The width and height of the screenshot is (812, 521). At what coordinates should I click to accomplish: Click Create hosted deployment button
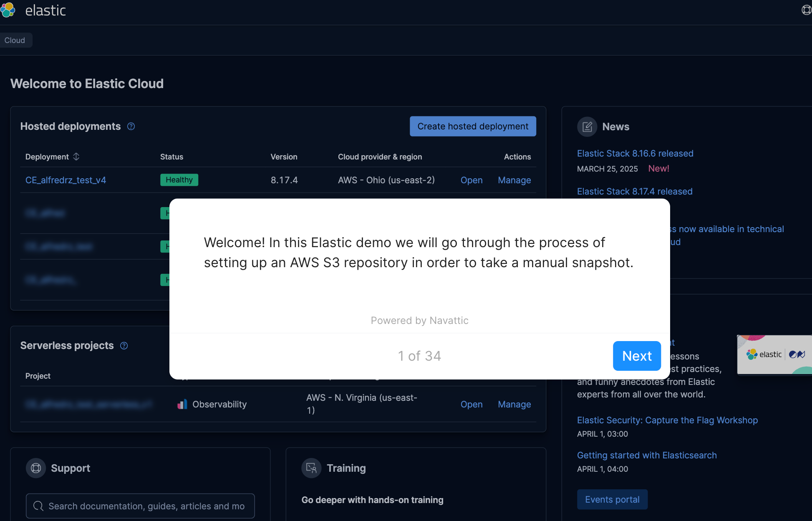tap(473, 126)
